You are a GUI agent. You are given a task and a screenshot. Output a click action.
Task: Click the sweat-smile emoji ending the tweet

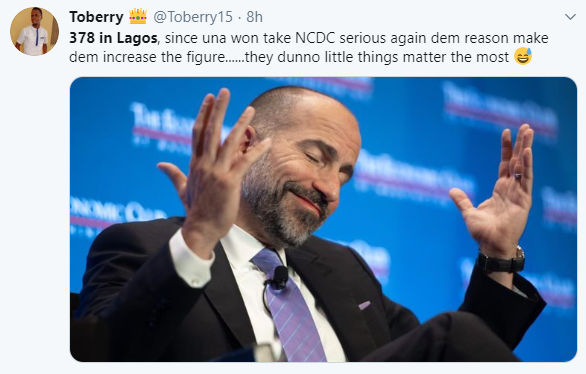click(x=523, y=56)
